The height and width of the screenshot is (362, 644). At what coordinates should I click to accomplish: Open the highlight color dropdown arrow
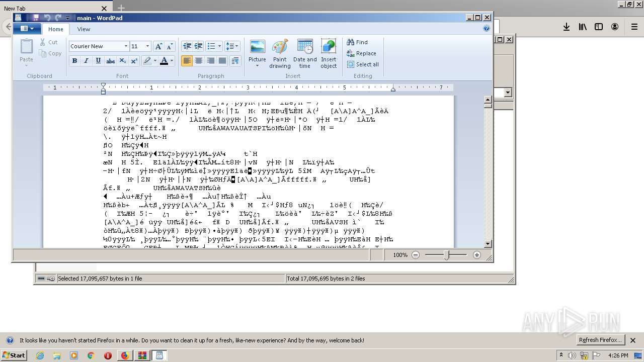[155, 61]
